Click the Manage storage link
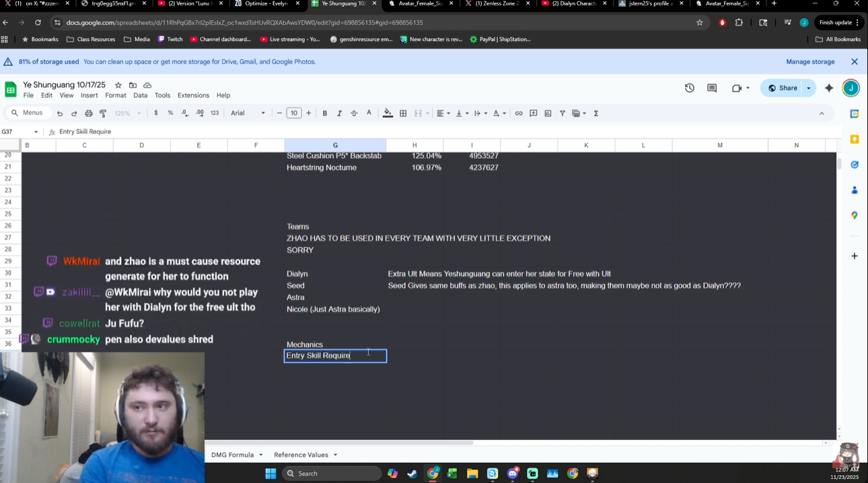Image resolution: width=868 pixels, height=483 pixels. click(810, 62)
